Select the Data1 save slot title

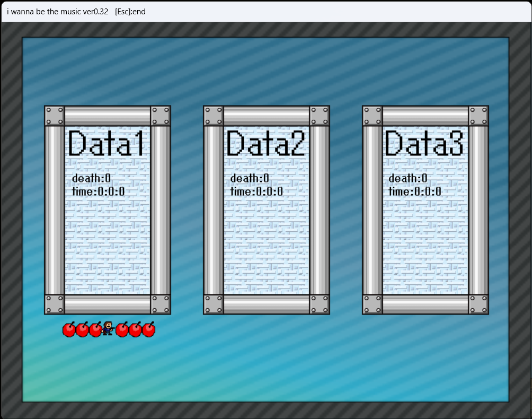coord(106,143)
